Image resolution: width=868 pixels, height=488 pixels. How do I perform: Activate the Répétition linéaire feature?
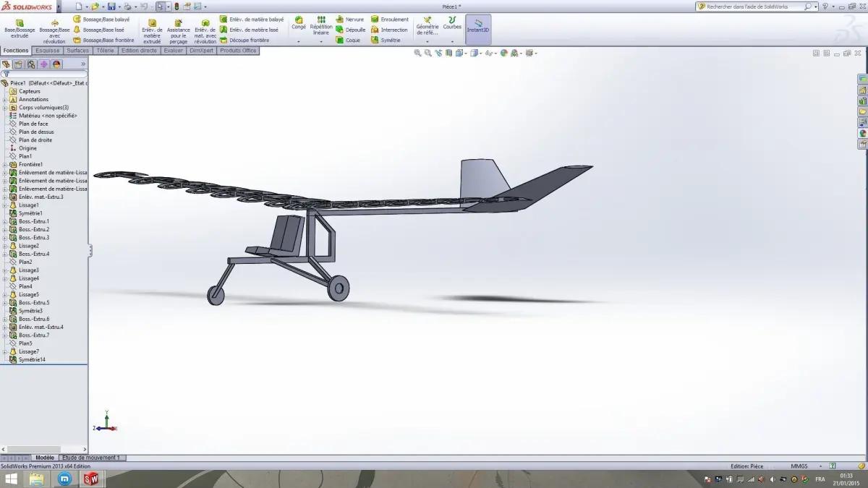pos(320,27)
